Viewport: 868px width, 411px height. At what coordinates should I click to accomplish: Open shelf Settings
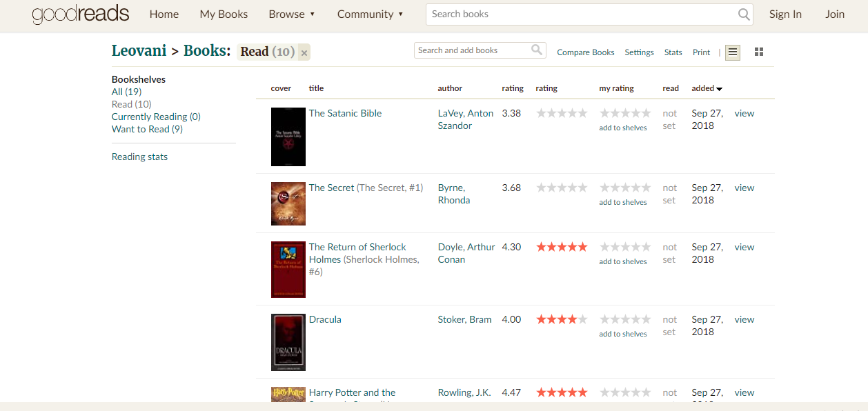639,52
